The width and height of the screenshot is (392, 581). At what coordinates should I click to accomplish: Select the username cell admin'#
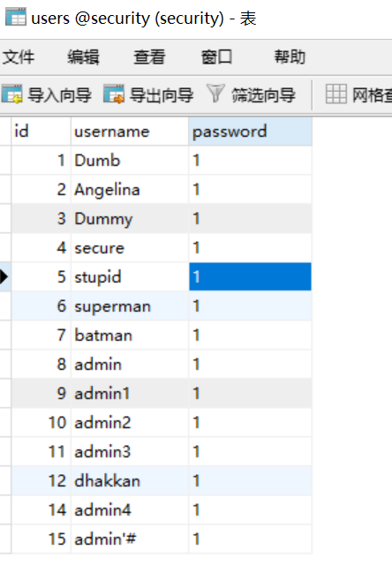[130, 539]
